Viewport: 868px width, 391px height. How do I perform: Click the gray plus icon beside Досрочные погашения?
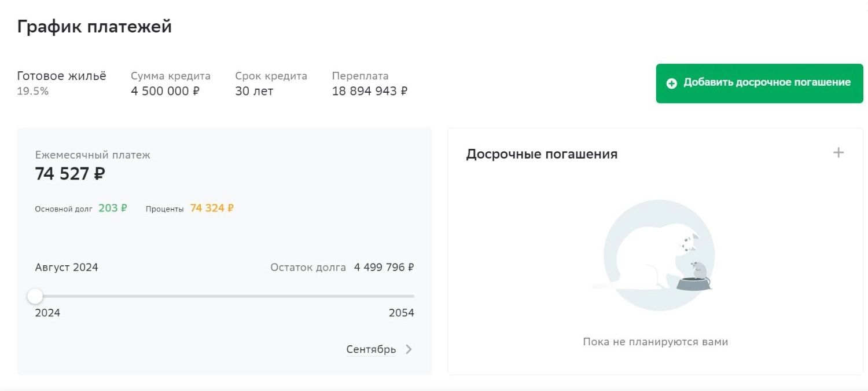coord(838,153)
